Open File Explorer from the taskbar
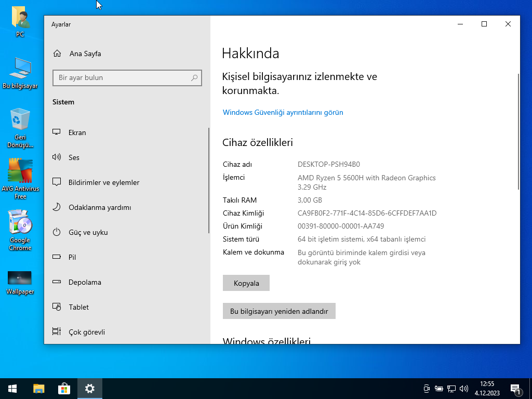The image size is (532, 399). point(38,389)
